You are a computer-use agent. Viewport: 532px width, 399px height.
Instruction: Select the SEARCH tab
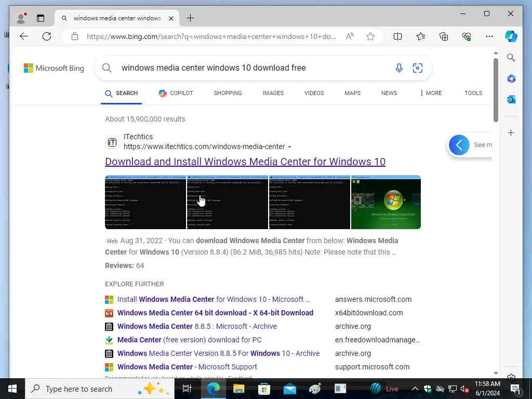click(x=122, y=94)
